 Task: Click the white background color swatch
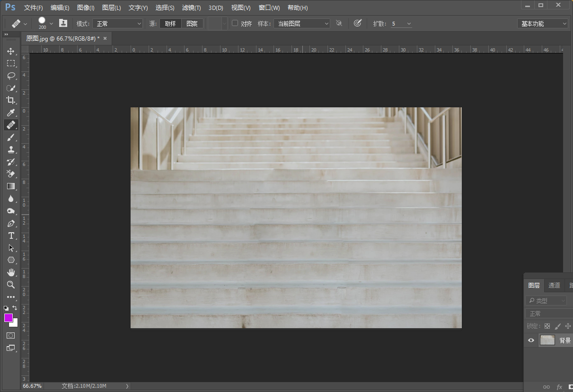click(x=15, y=324)
